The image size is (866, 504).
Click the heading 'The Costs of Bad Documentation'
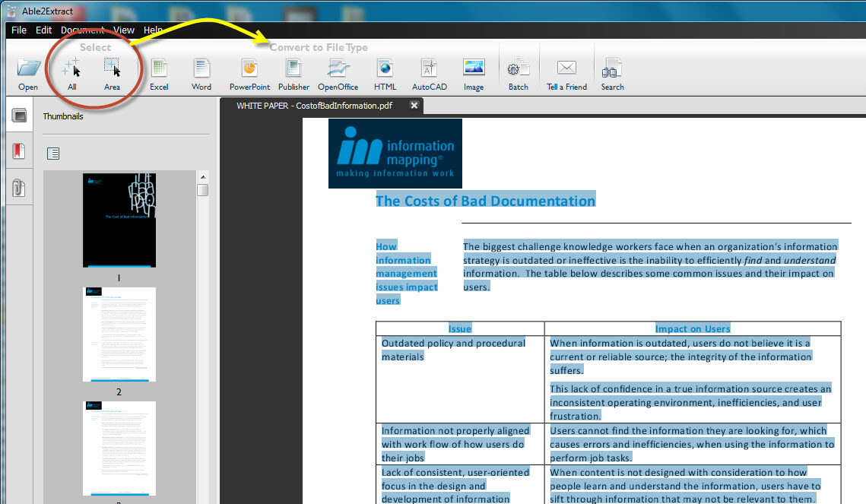coord(486,201)
